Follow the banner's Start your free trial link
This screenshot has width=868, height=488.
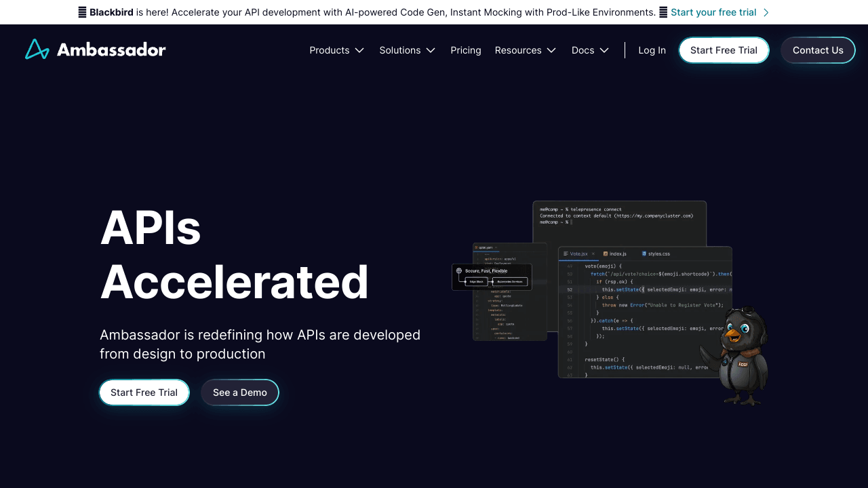[713, 12]
